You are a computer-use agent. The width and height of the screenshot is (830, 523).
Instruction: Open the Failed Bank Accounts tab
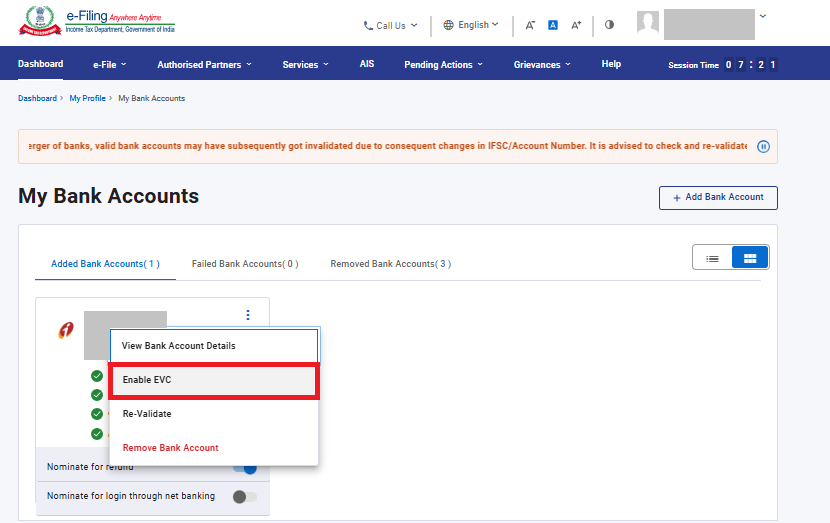(245, 264)
